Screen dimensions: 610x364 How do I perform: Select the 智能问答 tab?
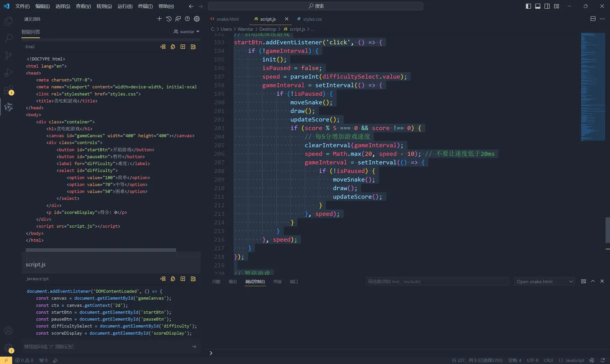point(31,32)
